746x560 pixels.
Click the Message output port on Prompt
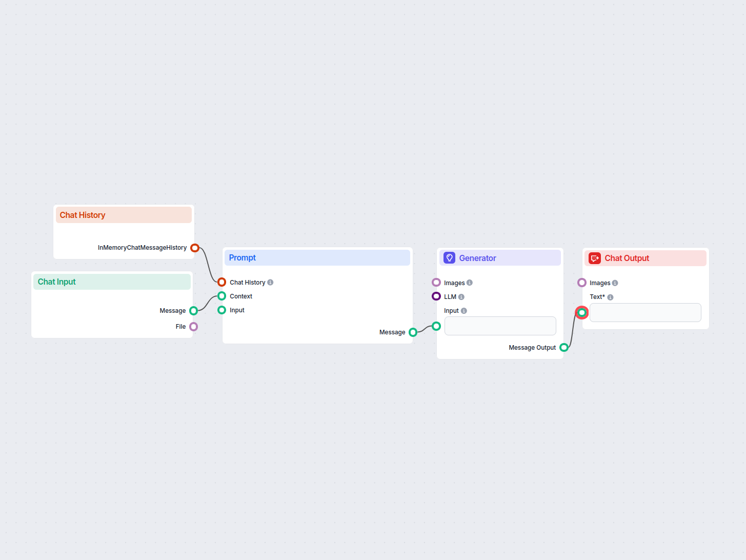pyautogui.click(x=413, y=332)
